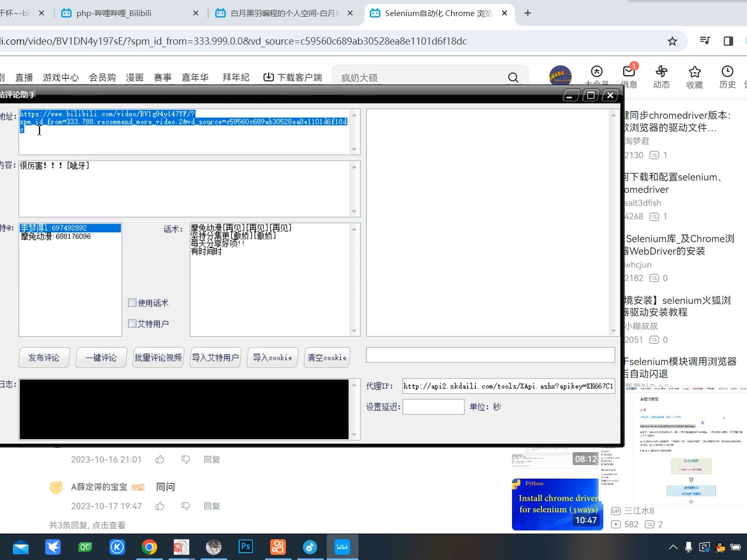Open the blue music note app in taskbar
747x560 pixels.
pyautogui.click(x=310, y=547)
